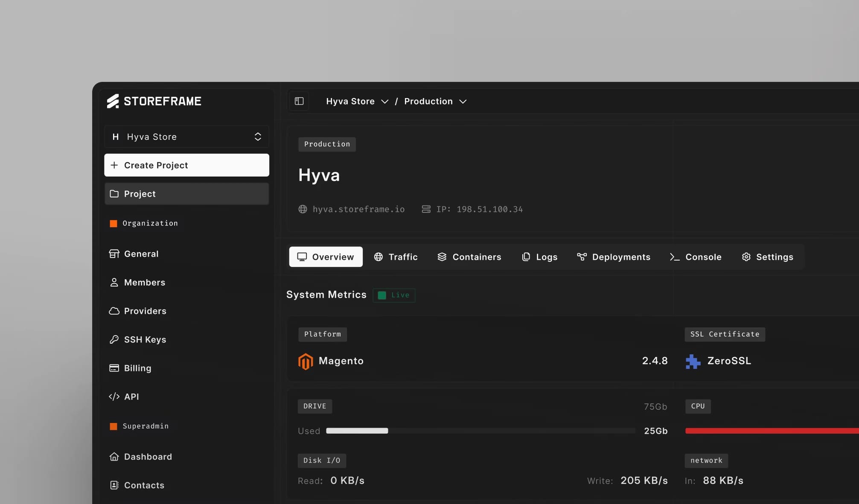Switch to the Deployments tab
The height and width of the screenshot is (504, 859).
pos(613,257)
